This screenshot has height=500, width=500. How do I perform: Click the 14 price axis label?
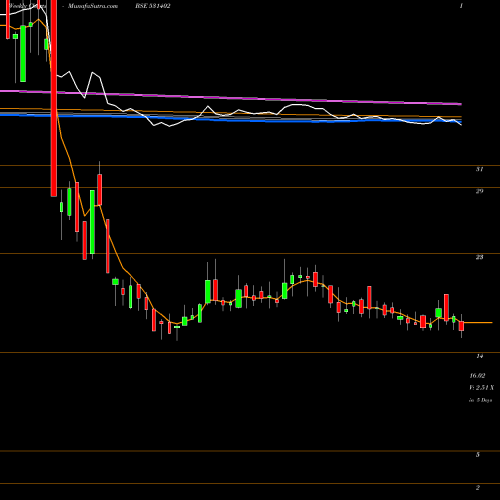tap(479, 356)
